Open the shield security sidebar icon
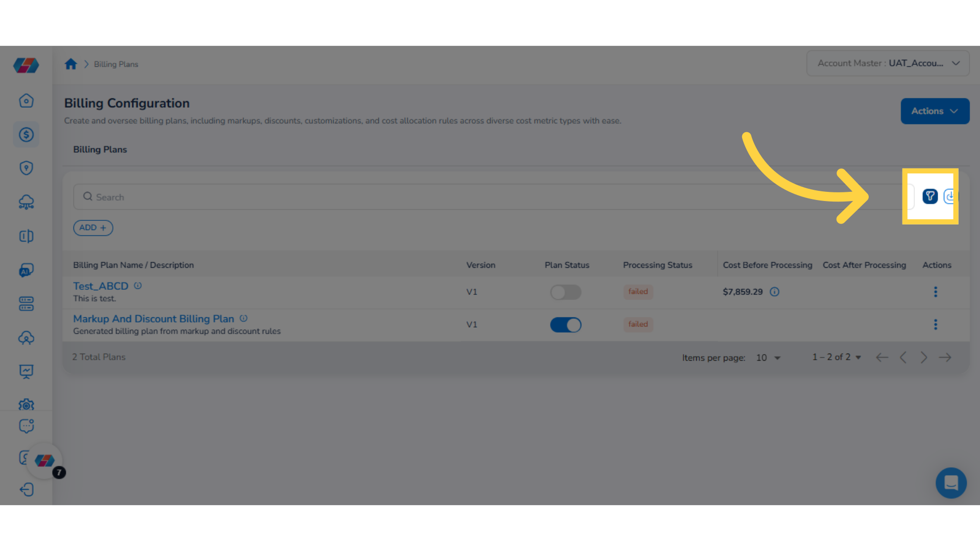The width and height of the screenshot is (980, 551). pos(26,168)
